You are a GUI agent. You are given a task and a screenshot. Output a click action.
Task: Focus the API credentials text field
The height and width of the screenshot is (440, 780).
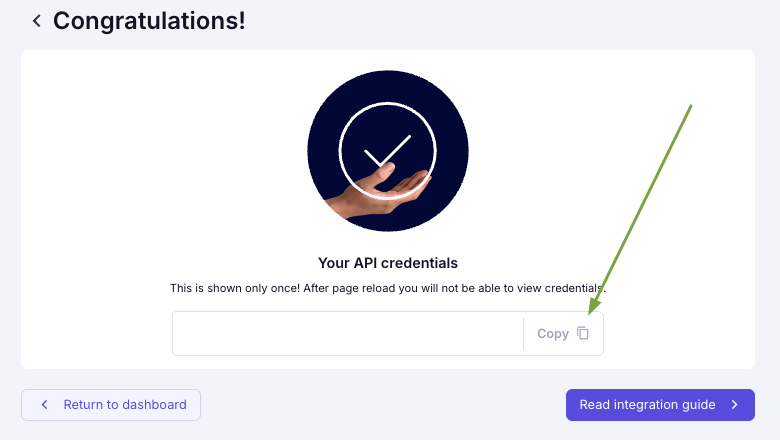(348, 334)
